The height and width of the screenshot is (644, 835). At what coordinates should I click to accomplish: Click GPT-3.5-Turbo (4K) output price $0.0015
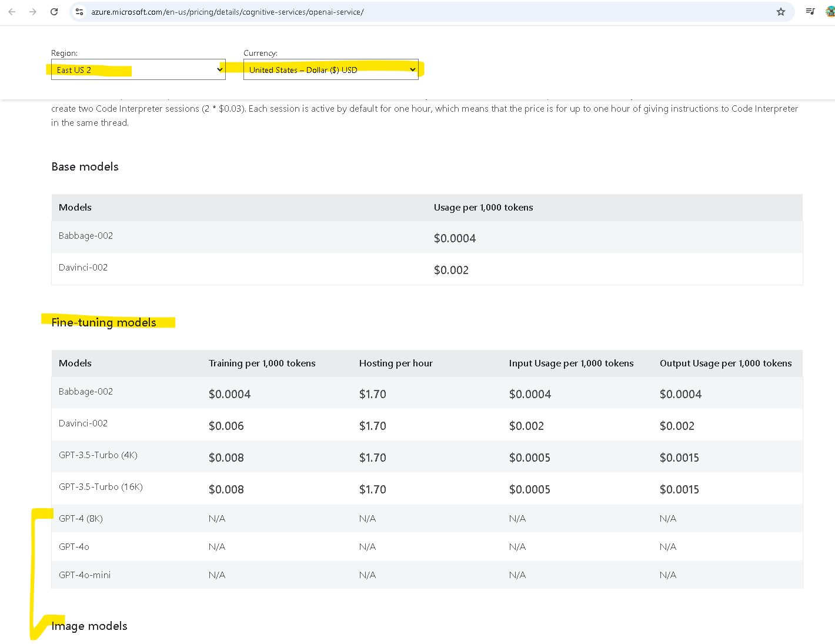click(679, 458)
